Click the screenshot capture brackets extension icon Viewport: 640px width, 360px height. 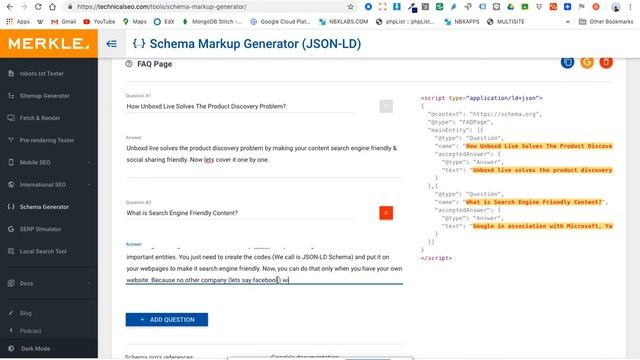[x=382, y=7]
